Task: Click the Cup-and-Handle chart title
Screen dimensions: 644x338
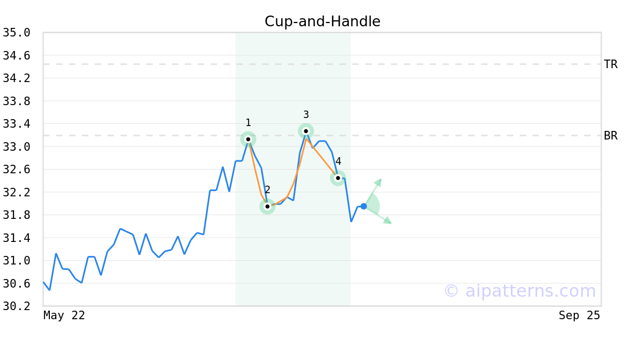Action: [323, 21]
